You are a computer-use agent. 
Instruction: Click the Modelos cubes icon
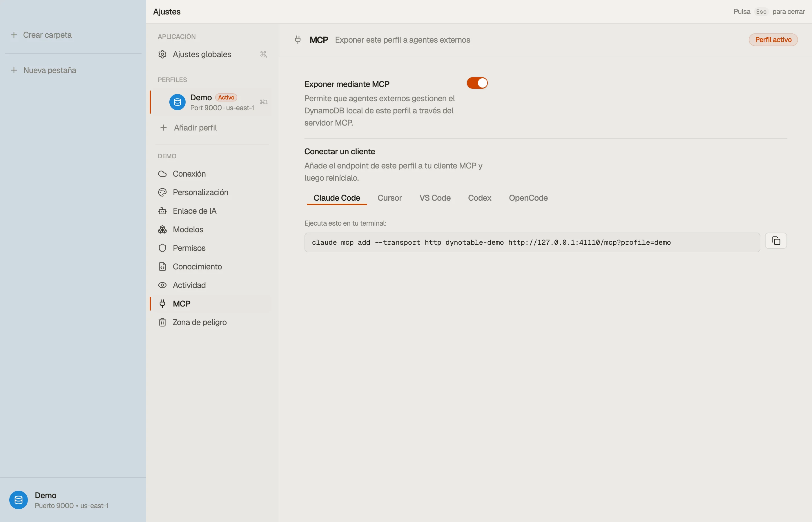click(162, 229)
